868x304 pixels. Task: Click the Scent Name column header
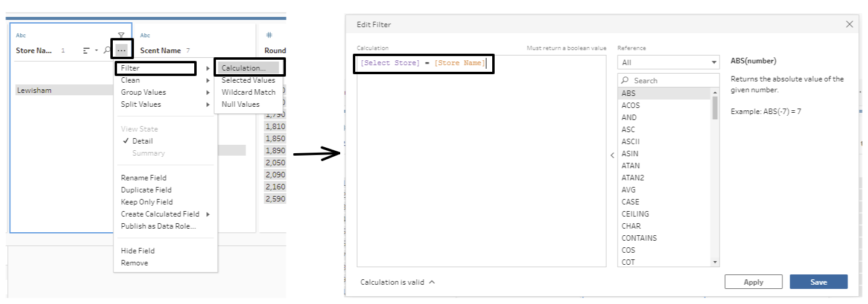[x=160, y=51]
